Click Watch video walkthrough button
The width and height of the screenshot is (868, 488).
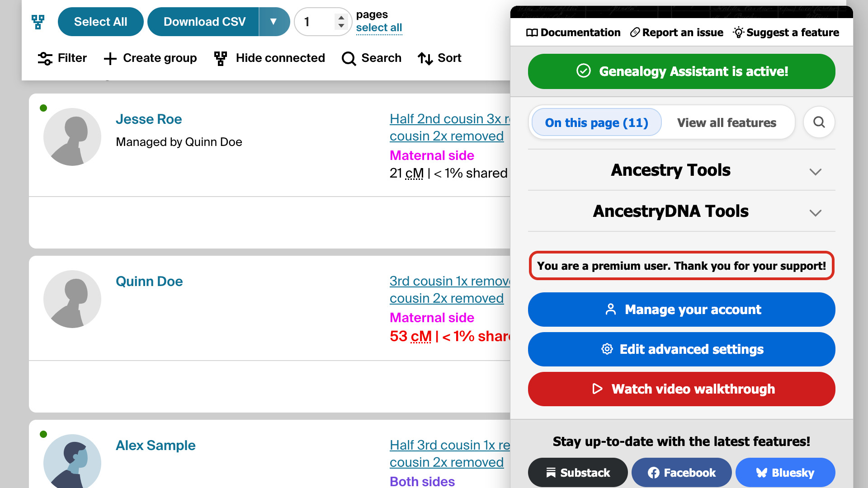pos(682,389)
